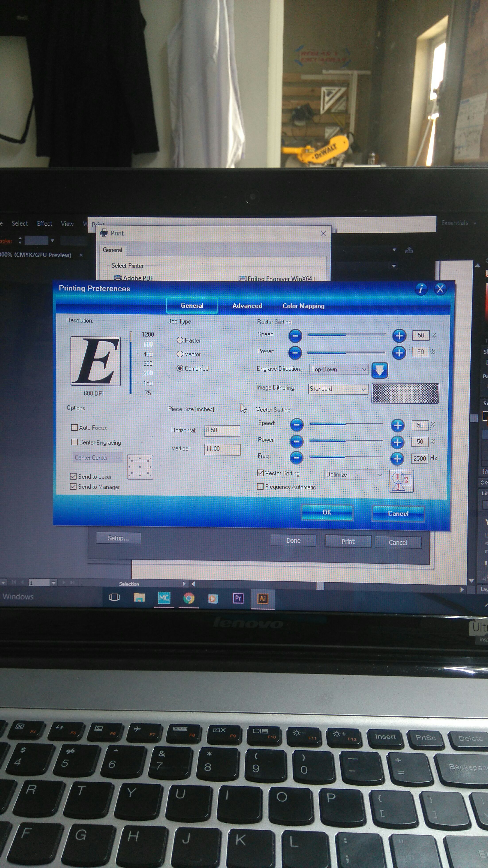The height and width of the screenshot is (868, 488).
Task: Select 1200 DPI resolution label
Action: point(148,334)
